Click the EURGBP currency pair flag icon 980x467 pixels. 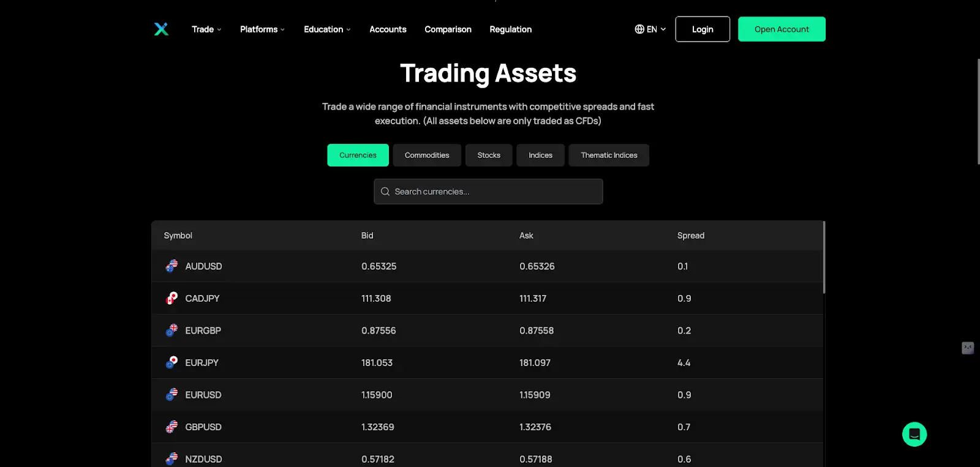coord(171,331)
